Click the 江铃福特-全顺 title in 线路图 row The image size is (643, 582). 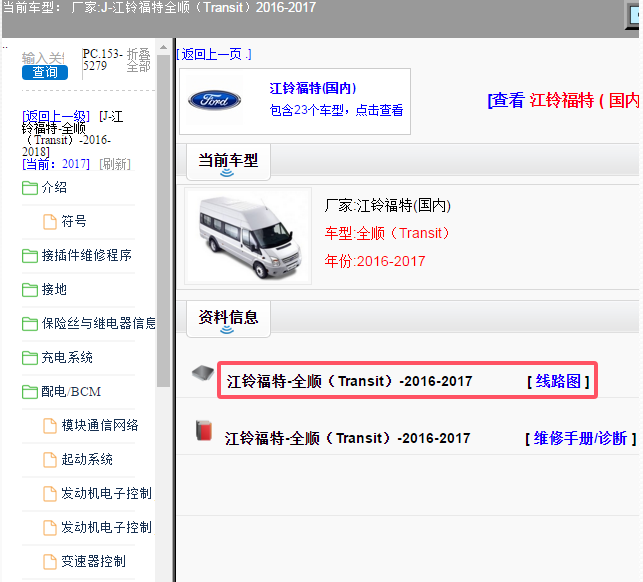click(x=349, y=381)
